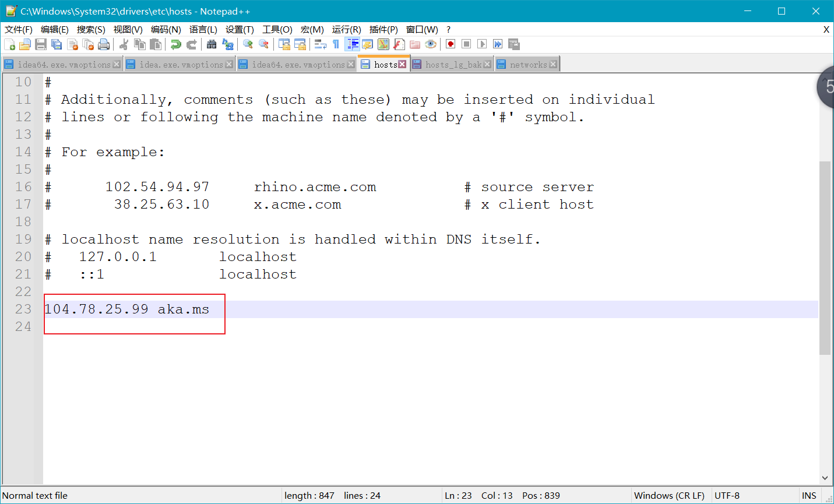Switch to the hosts_lg_bak tab

pyautogui.click(x=453, y=65)
